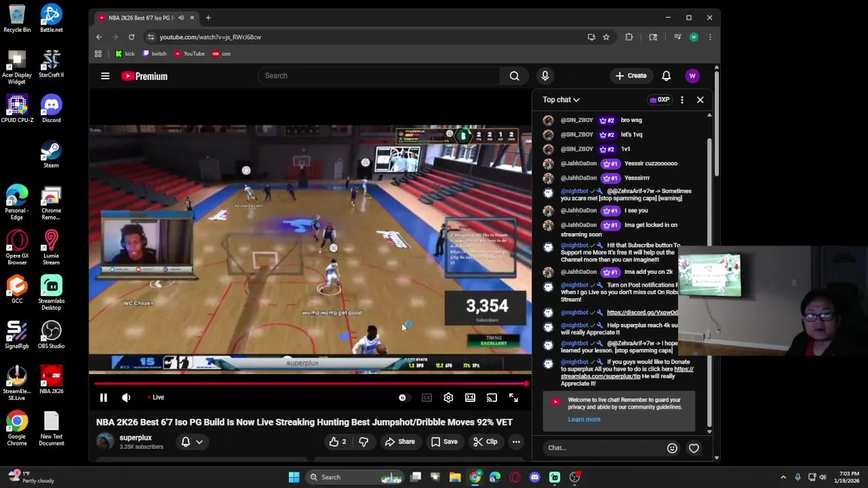The image size is (868, 488).
Task: Open the video player settings gear
Action: (448, 398)
